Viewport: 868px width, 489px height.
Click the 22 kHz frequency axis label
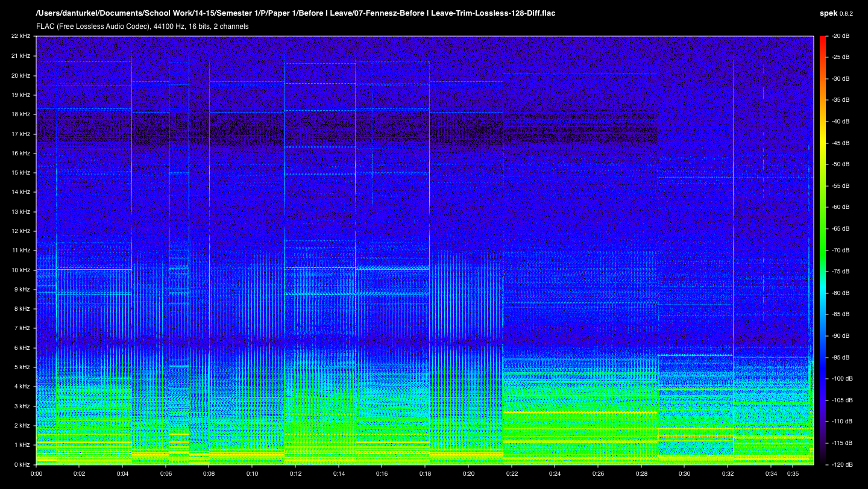pyautogui.click(x=20, y=37)
